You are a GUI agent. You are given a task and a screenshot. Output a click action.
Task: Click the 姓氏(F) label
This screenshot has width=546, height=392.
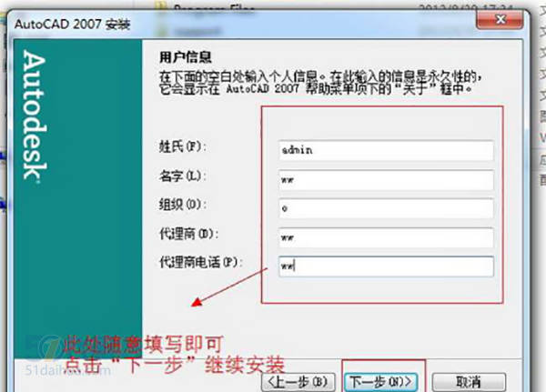[183, 146]
